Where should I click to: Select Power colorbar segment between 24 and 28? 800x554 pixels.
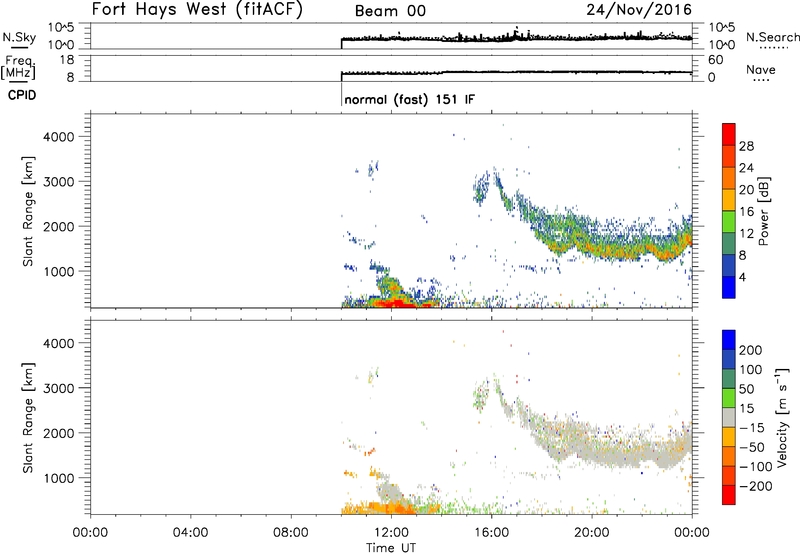(729, 156)
